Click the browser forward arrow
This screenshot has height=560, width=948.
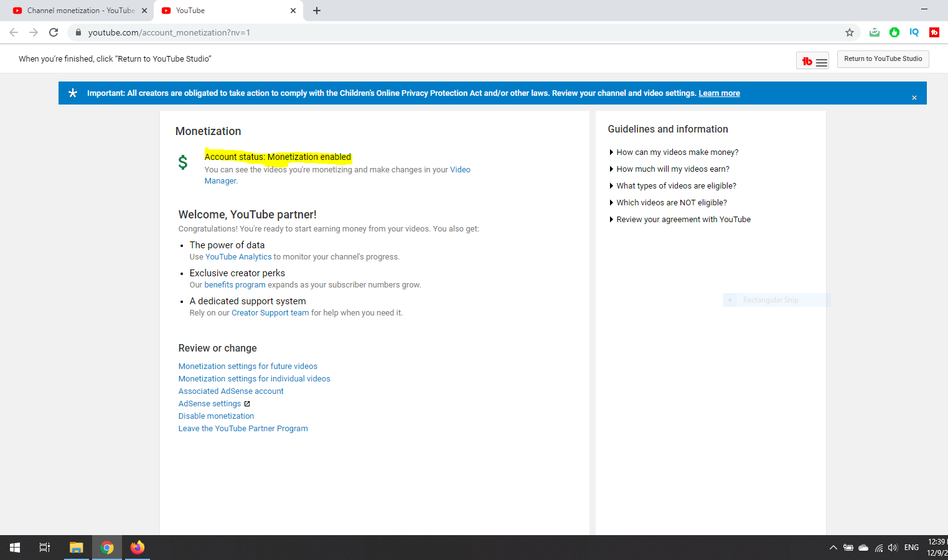(34, 32)
